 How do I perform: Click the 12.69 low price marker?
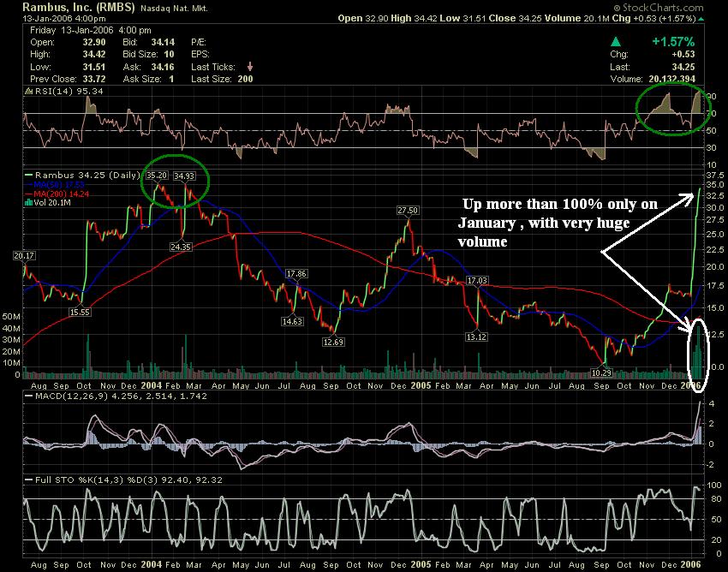coord(333,342)
